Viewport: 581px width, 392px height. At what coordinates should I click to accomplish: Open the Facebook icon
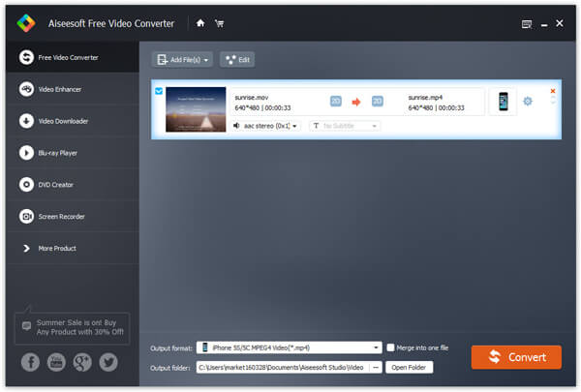click(x=30, y=362)
